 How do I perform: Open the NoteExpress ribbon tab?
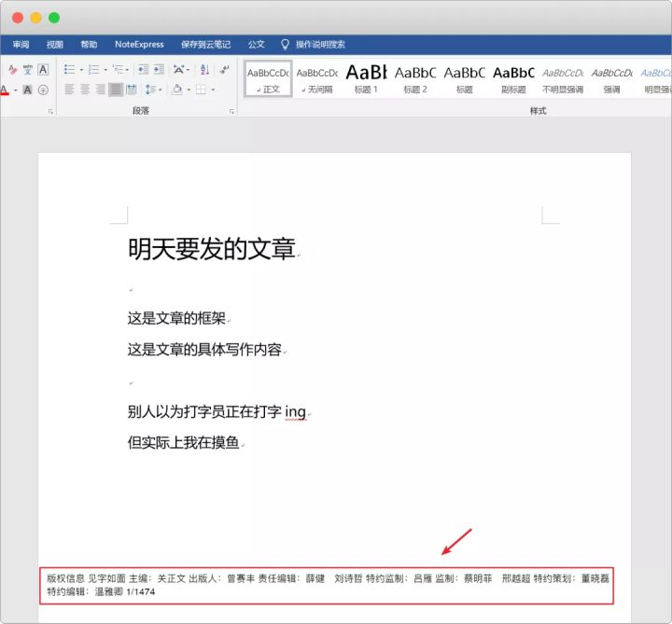[139, 44]
